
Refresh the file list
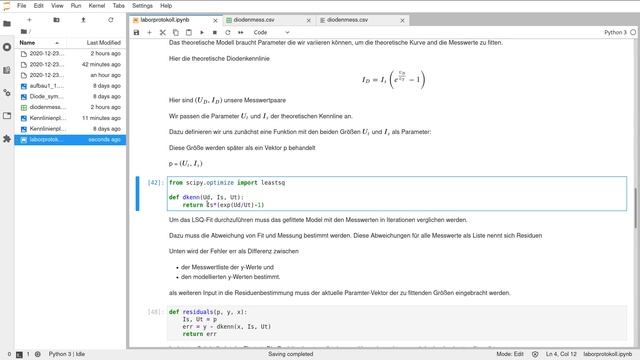coord(111,20)
